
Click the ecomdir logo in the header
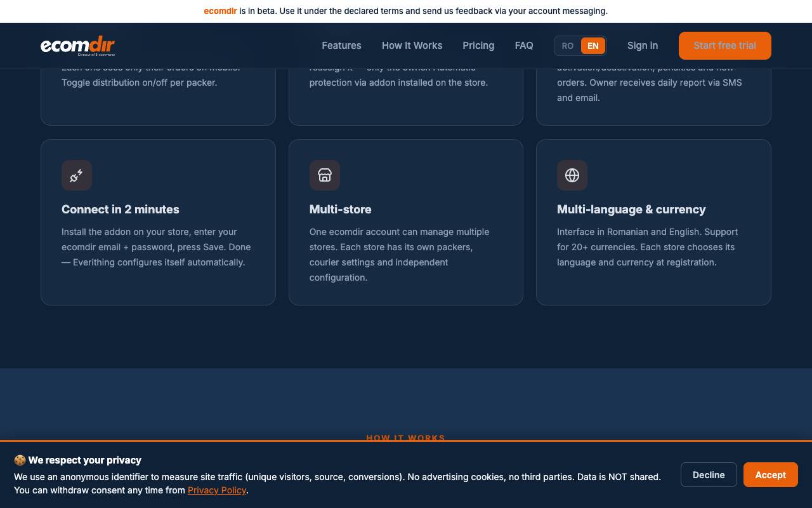pos(77,46)
